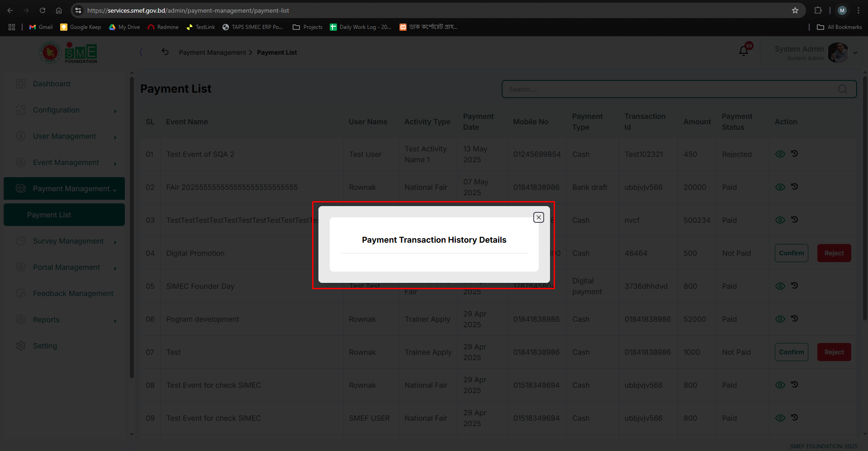Image resolution: width=868 pixels, height=451 pixels.
Task: View details of row 09 SMEF USER payment
Action: [780, 418]
